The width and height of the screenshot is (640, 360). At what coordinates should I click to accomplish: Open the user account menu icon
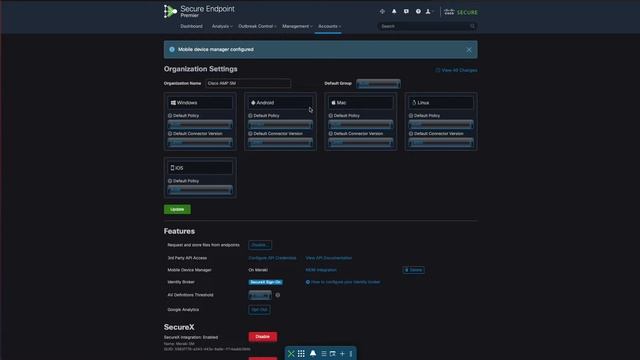coord(429,11)
